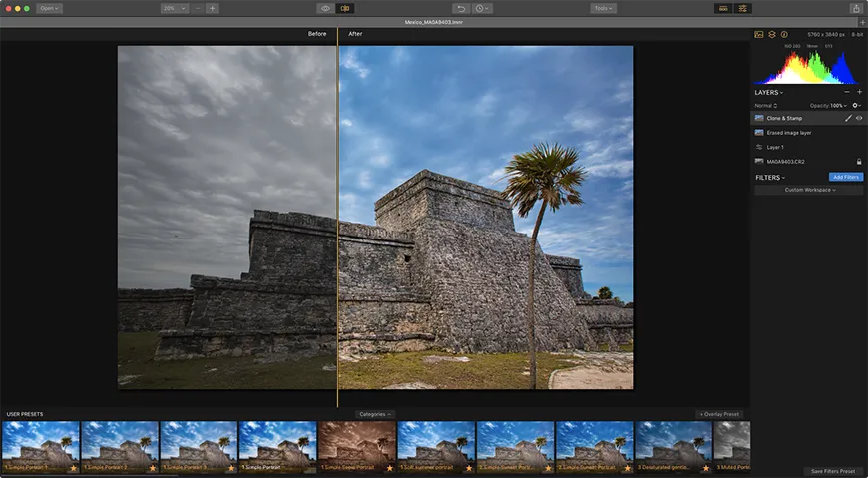Toggle the before/after compare view button
Viewport: 868px width, 478px height.
[345, 8]
